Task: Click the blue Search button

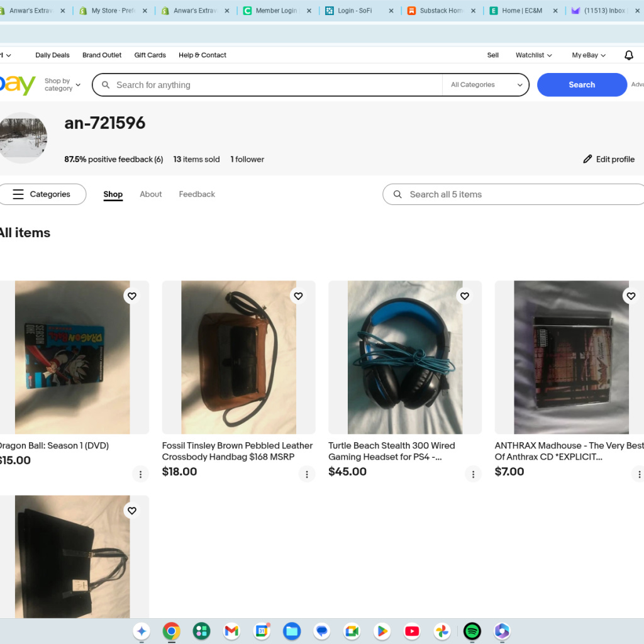Action: click(582, 85)
